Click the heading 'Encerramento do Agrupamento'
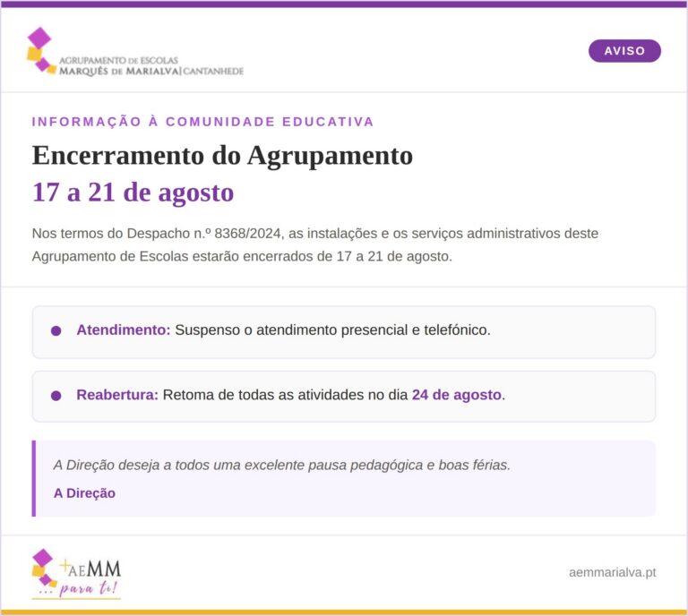This screenshot has width=688, height=616. pos(222,155)
